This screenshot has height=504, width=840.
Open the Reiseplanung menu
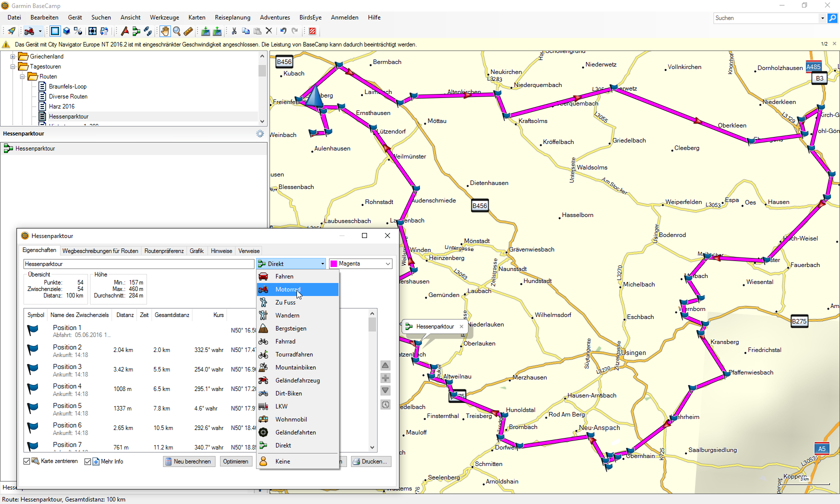click(232, 17)
